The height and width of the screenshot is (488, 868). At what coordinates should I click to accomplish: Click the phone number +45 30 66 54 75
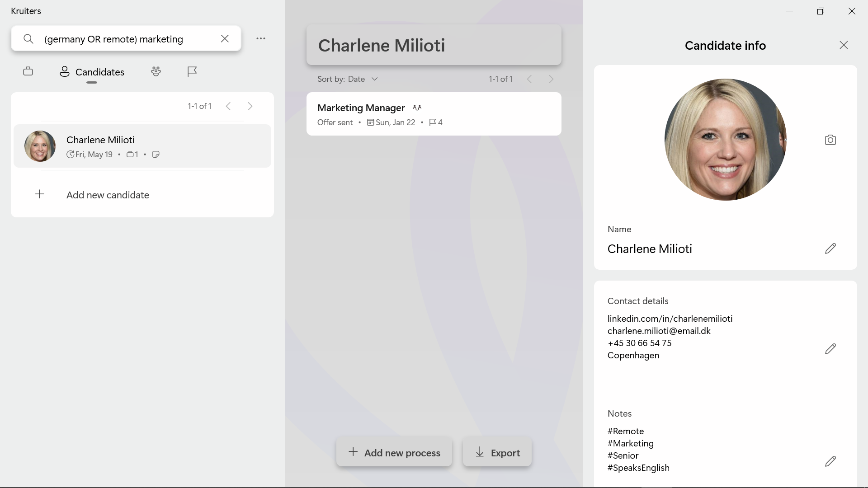[x=639, y=343]
